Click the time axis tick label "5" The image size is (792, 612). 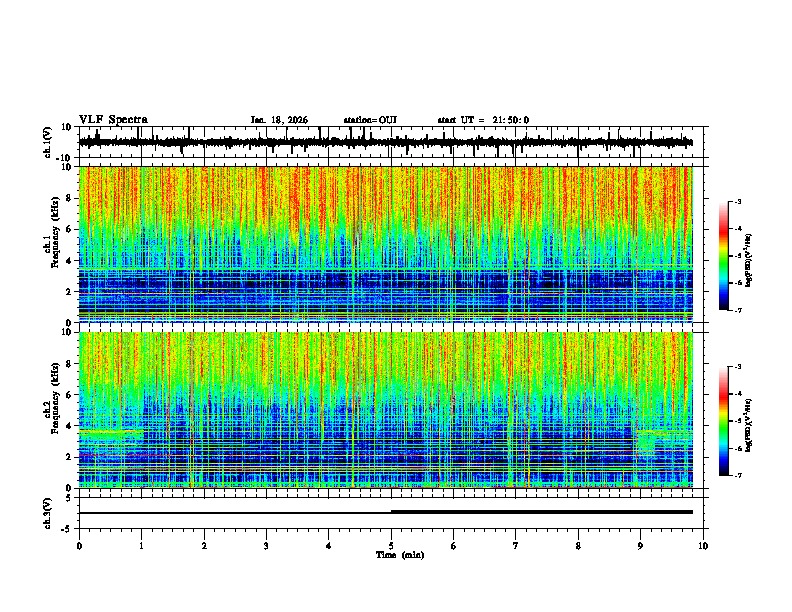tap(391, 546)
